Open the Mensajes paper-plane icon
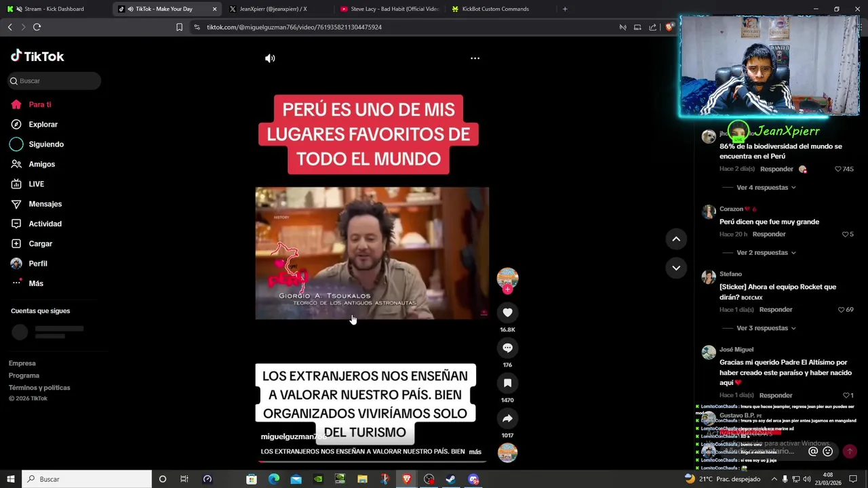This screenshot has height=488, width=868. 16,204
